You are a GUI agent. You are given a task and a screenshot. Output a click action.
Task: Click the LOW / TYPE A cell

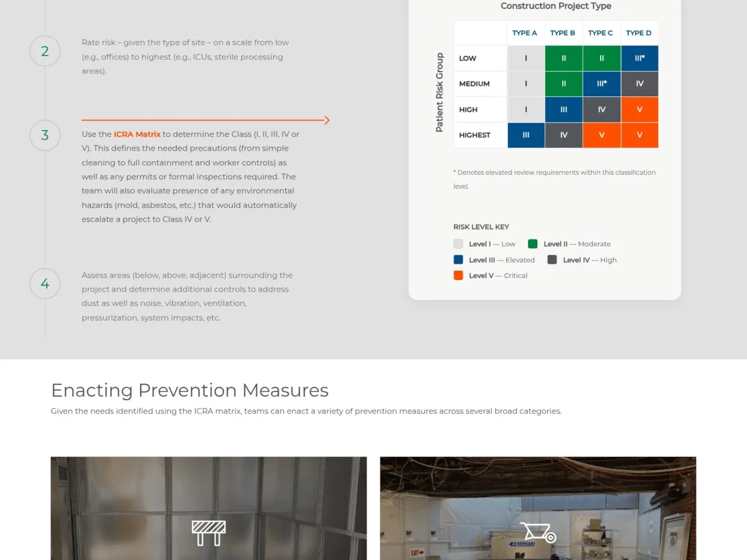coord(526,58)
